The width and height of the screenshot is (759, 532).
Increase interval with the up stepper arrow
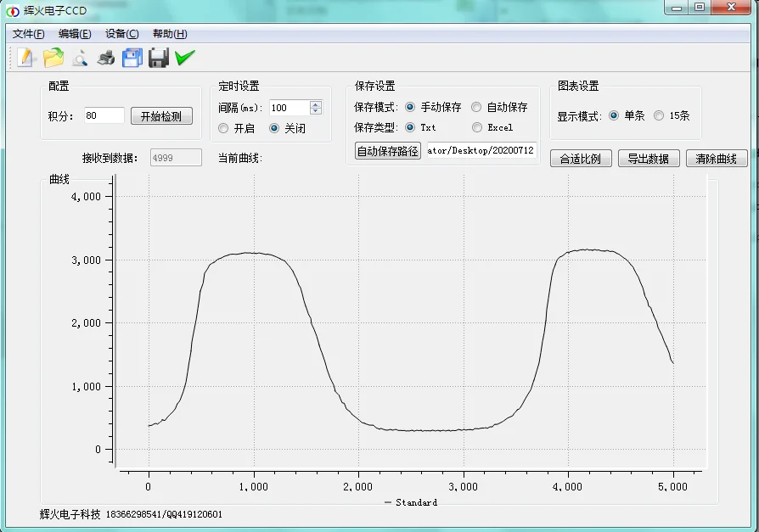(316, 104)
